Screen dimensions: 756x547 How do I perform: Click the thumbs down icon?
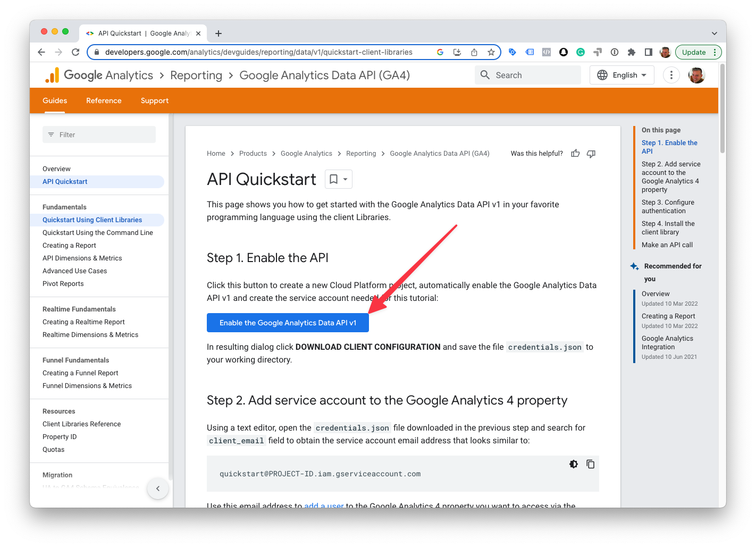591,154
